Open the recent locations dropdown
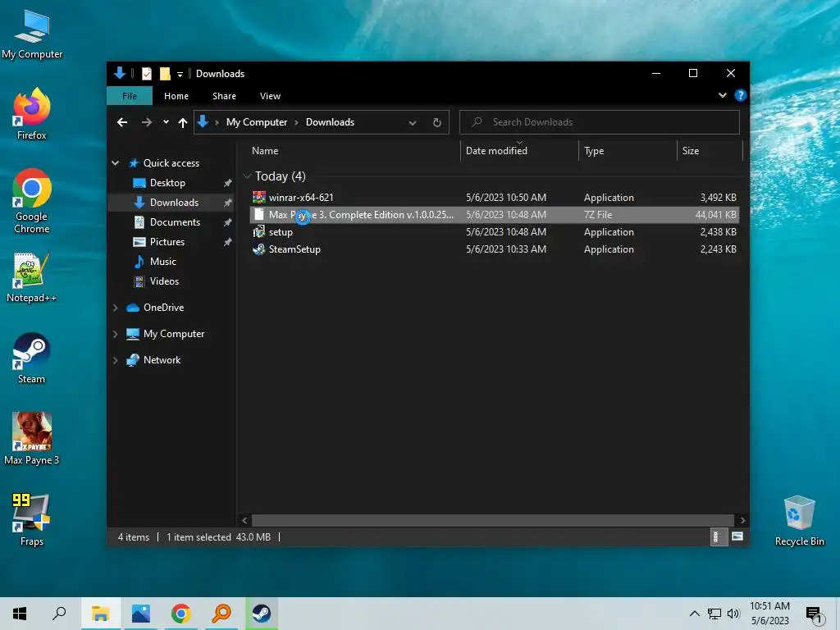This screenshot has width=840, height=630. coord(166,122)
